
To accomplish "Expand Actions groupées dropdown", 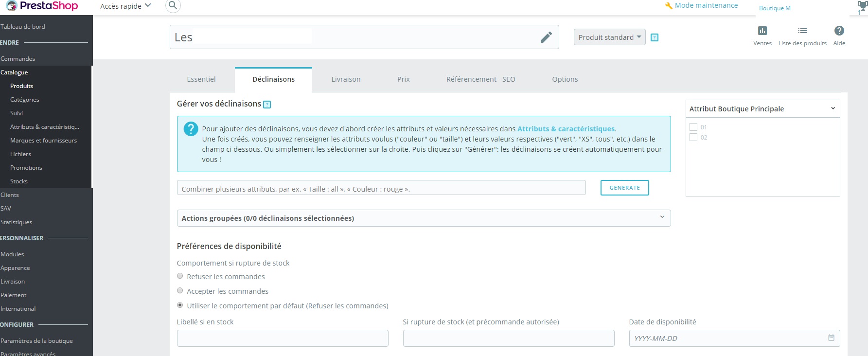I will point(424,218).
